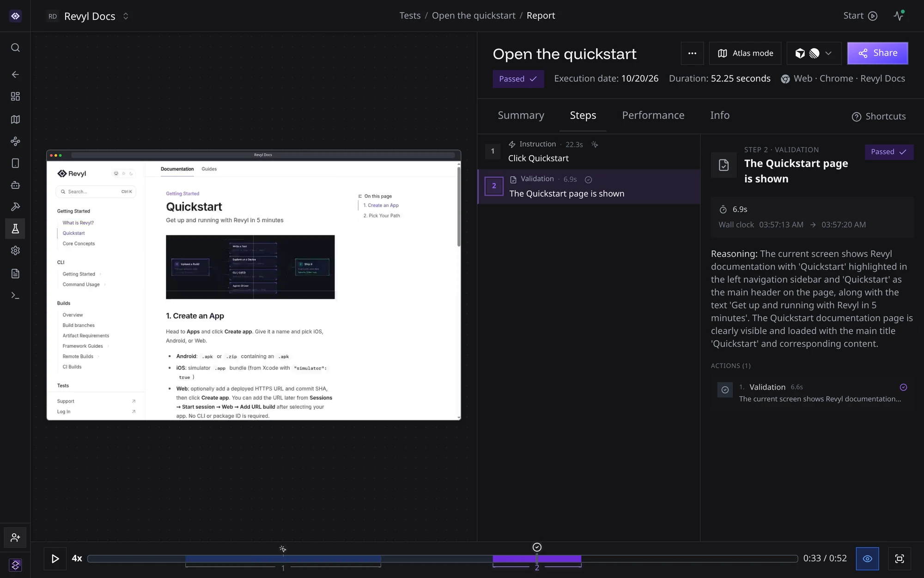
Task: Open the hammer builds sidebar icon
Action: [15, 207]
